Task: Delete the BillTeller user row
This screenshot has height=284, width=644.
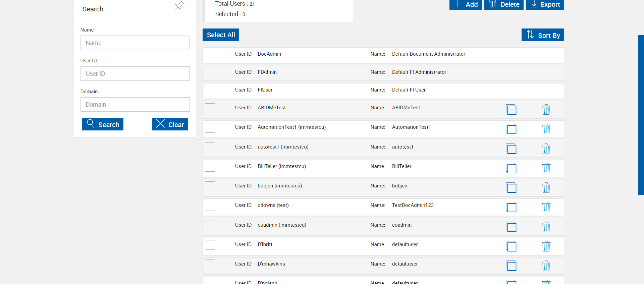Action: tap(546, 168)
